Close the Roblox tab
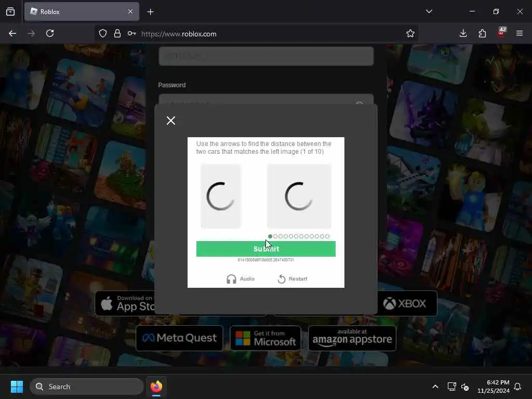Image resolution: width=532 pixels, height=399 pixels. [x=130, y=11]
